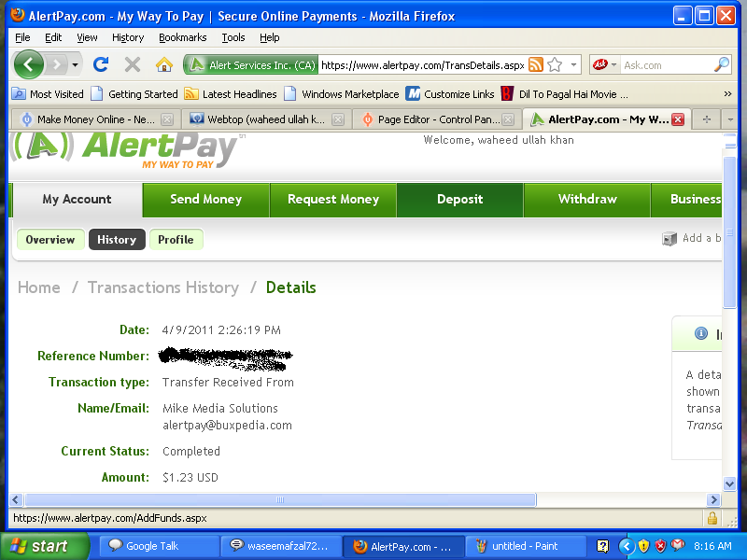The width and height of the screenshot is (747, 560).
Task: Click the Home breadcrumb link
Action: (39, 287)
